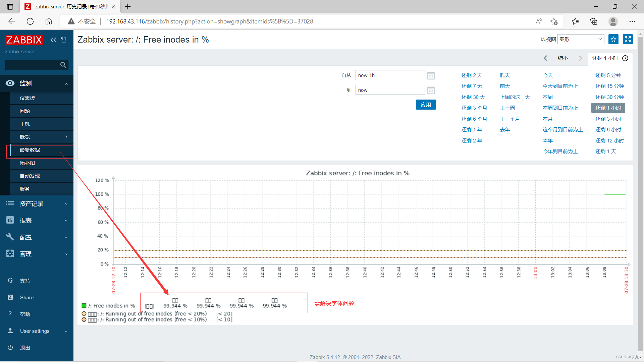
Task: Select the 还剩 30 分钟 time range link
Action: 609,97
